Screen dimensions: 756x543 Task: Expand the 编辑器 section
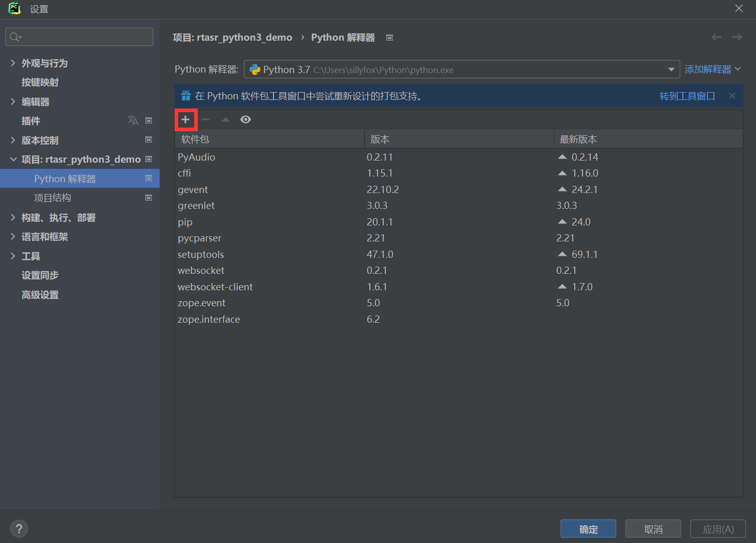point(13,101)
